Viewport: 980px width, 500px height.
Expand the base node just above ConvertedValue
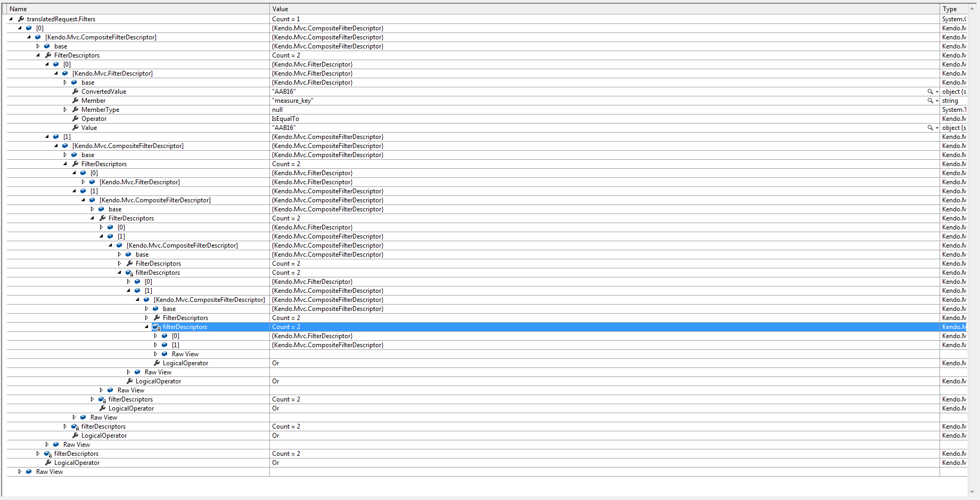click(65, 83)
